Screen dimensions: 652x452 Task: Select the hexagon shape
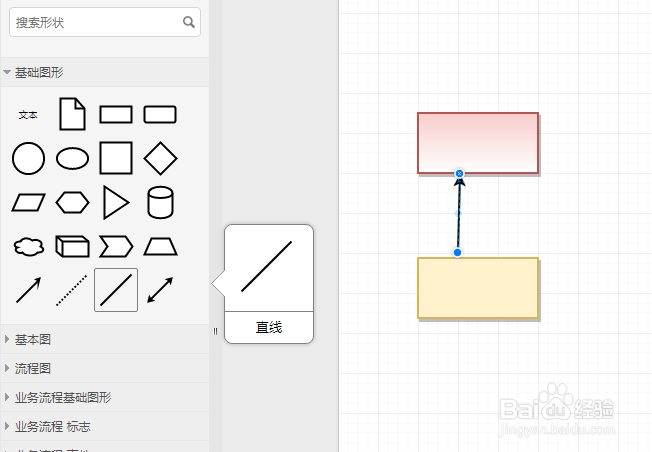[72, 202]
